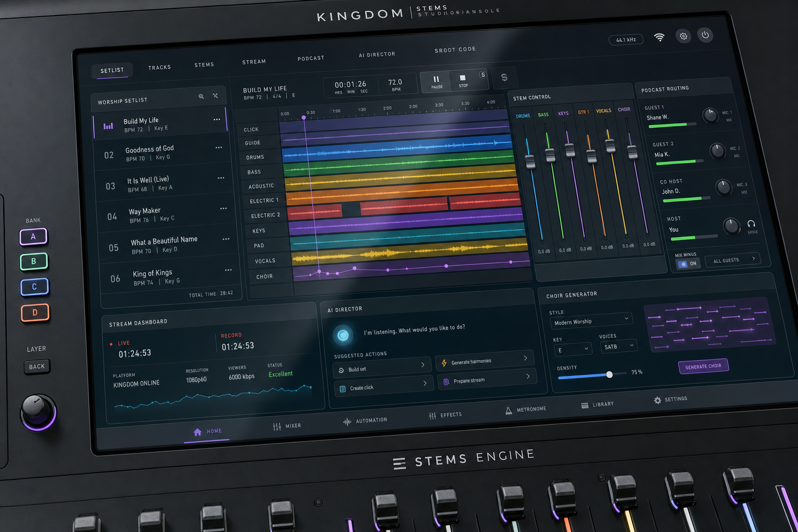This screenshot has height=532, width=798.
Task: Click the playing bars icon on Build My Life
Action: tap(108, 126)
